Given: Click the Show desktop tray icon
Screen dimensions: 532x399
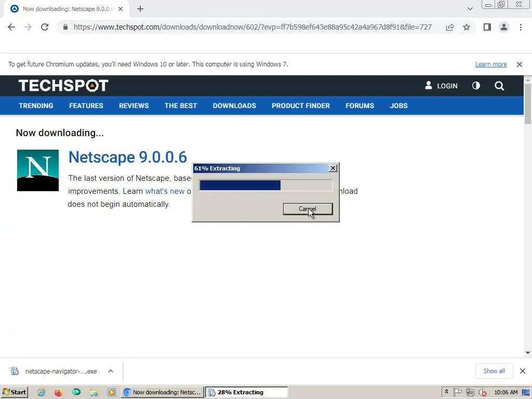Looking at the screenshot, I should (x=526, y=393).
